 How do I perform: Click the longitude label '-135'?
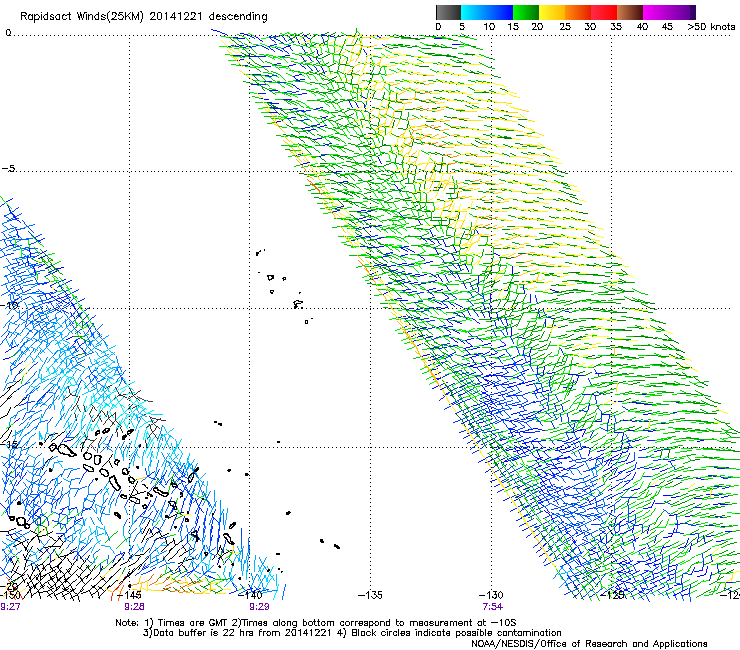370,595
